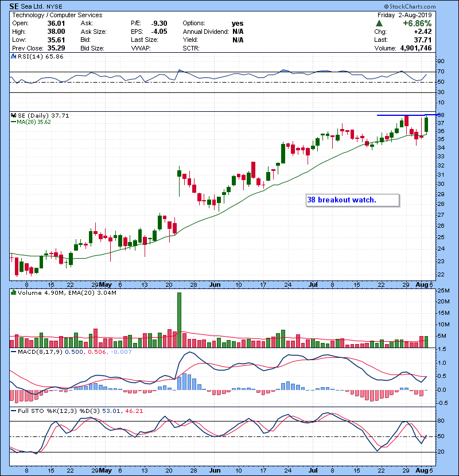Click the green up-arrow change indicator
The width and height of the screenshot is (459, 476).
(x=379, y=24)
